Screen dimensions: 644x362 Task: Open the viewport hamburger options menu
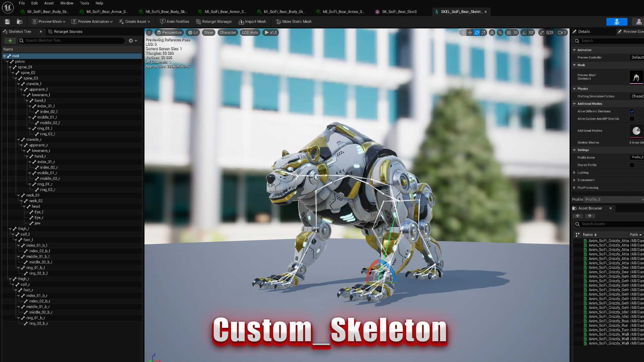coord(149,33)
